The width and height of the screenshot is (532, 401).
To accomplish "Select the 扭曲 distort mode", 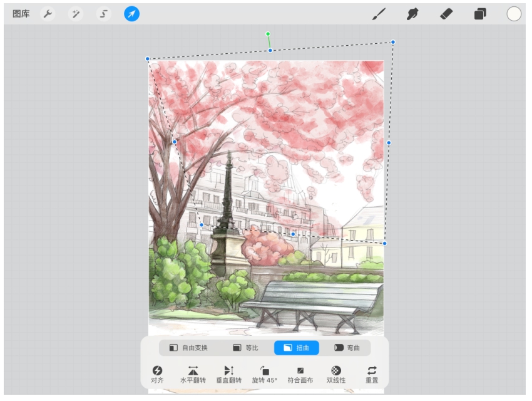I will [x=297, y=348].
